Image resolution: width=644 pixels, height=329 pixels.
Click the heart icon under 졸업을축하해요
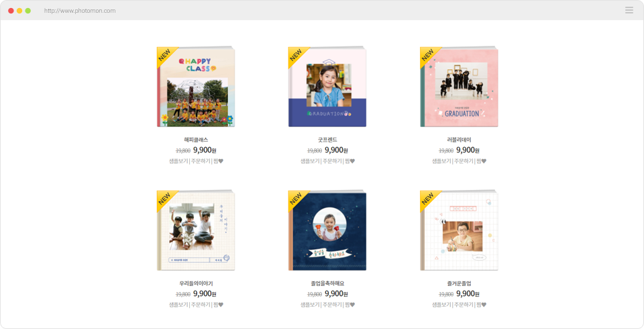click(x=352, y=305)
